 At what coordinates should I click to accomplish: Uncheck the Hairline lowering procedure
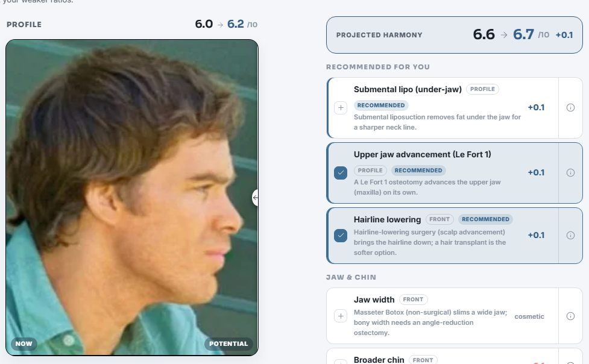[341, 236]
